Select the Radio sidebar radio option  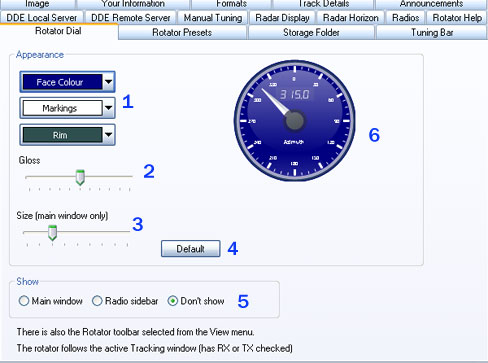coord(97,301)
